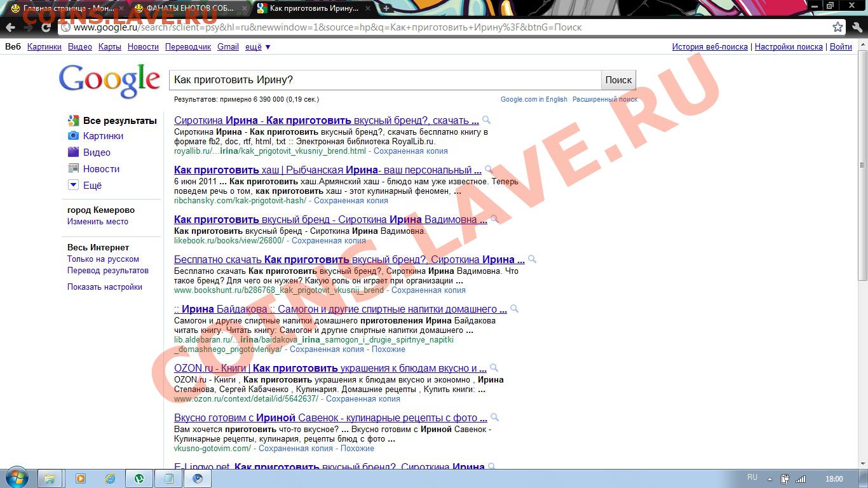Bookmark this page with the star icon

[x=837, y=27]
